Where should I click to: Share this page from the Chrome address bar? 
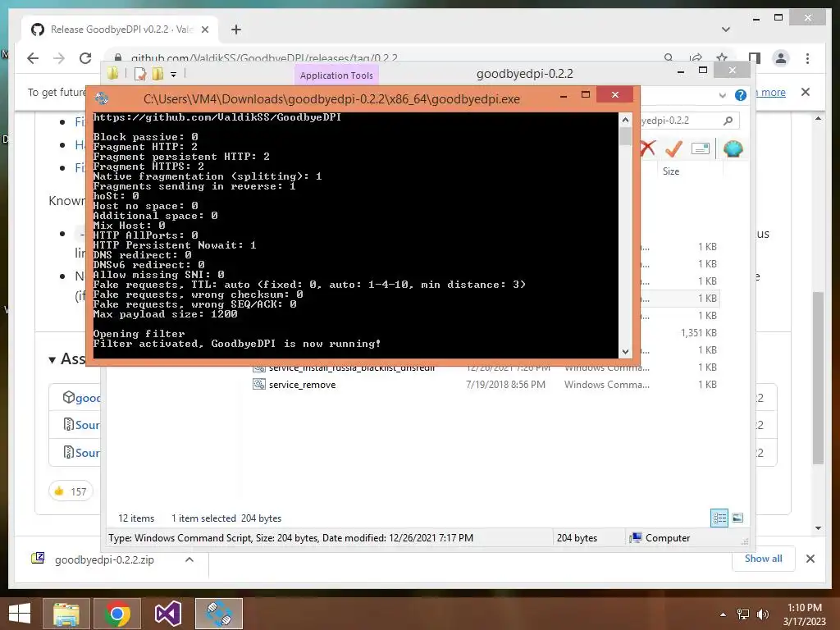coord(696,57)
